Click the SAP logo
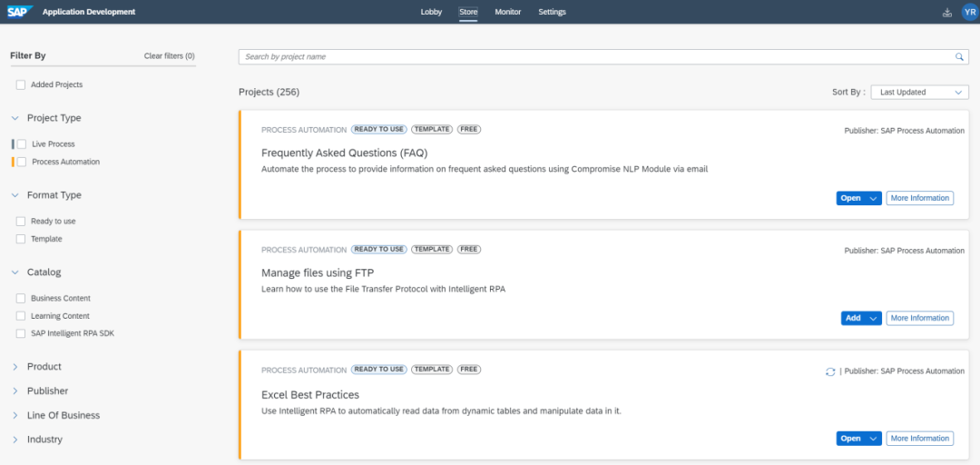This screenshot has height=465, width=980. tap(21, 12)
